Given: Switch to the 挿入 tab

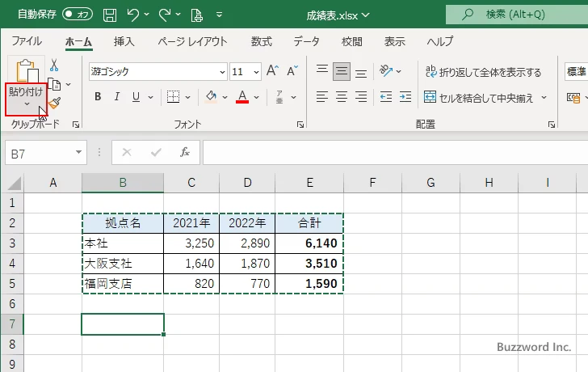Looking at the screenshot, I should pos(124,41).
